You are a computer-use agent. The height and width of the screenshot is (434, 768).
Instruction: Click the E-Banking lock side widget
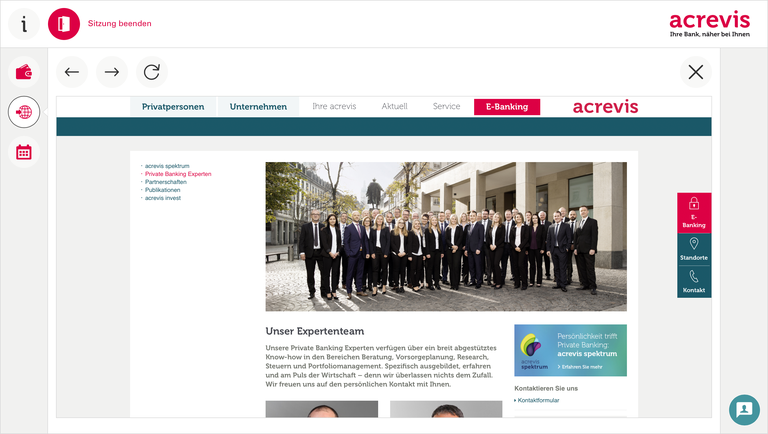pyautogui.click(x=694, y=213)
